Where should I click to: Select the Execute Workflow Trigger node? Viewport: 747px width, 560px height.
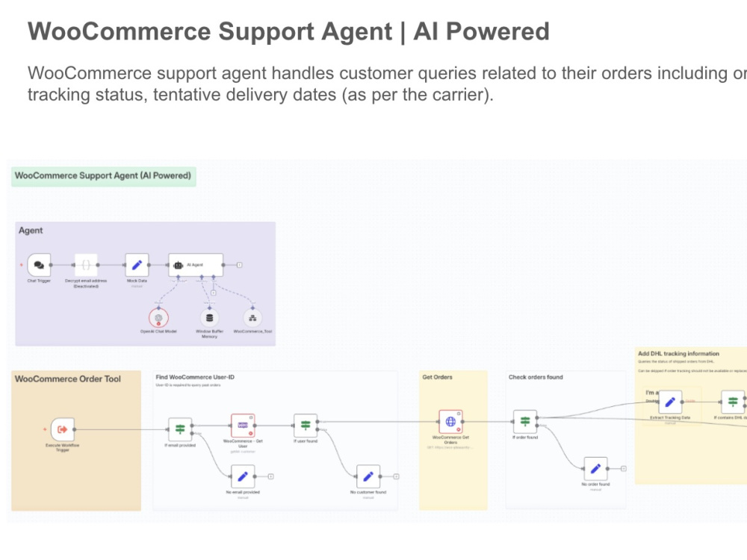click(x=63, y=429)
